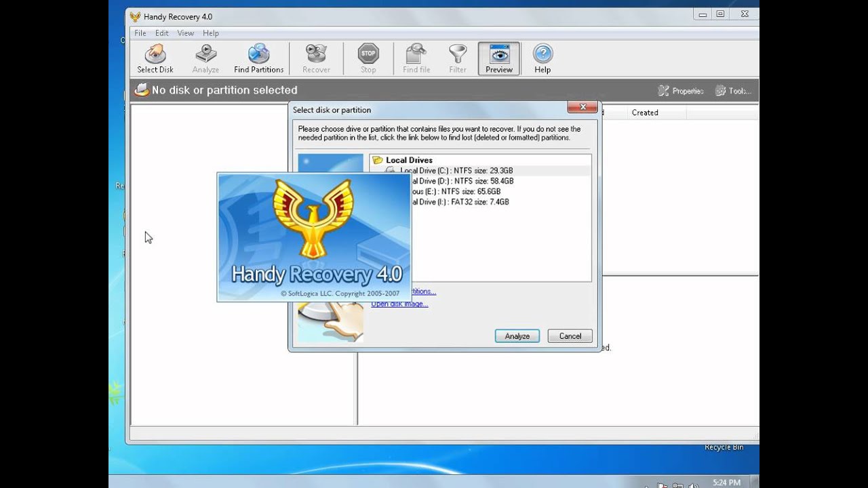Viewport: 868px width, 488px height.
Task: Click the Cancel button in the dialog
Action: (570, 336)
